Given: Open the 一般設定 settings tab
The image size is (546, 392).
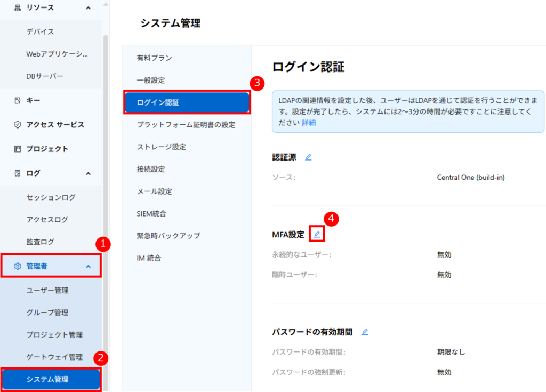Looking at the screenshot, I should 151,80.
